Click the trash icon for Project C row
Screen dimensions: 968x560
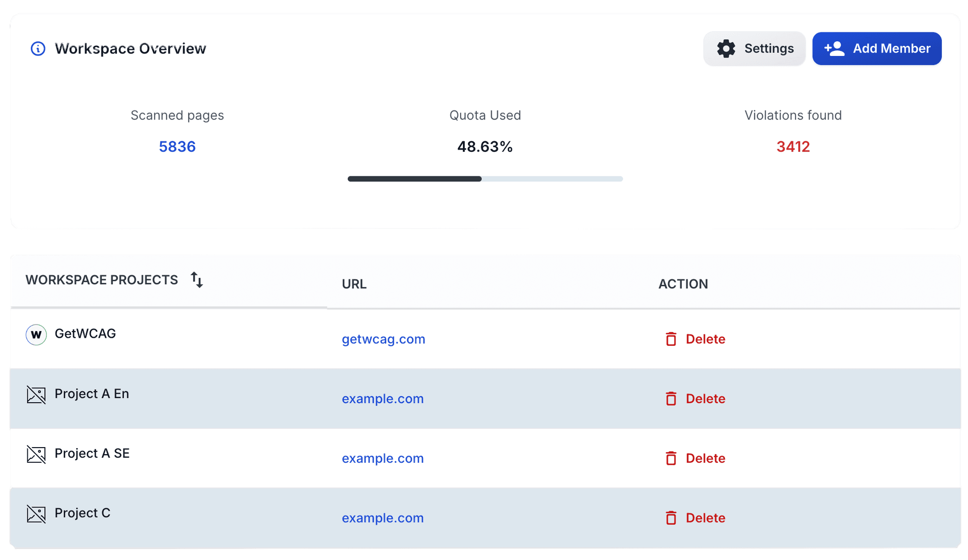(x=671, y=518)
